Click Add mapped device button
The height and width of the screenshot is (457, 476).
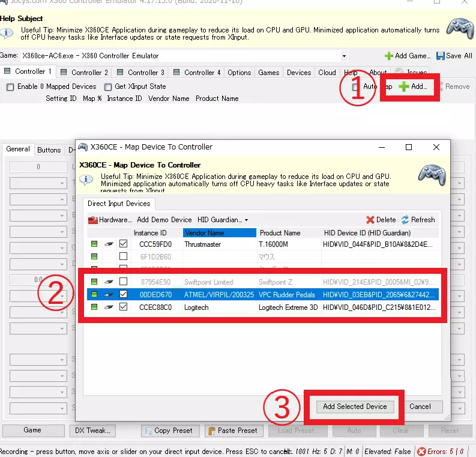(413, 86)
